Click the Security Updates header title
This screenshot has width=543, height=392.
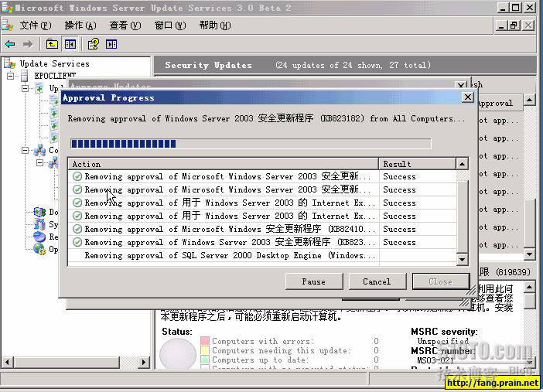pyautogui.click(x=209, y=65)
